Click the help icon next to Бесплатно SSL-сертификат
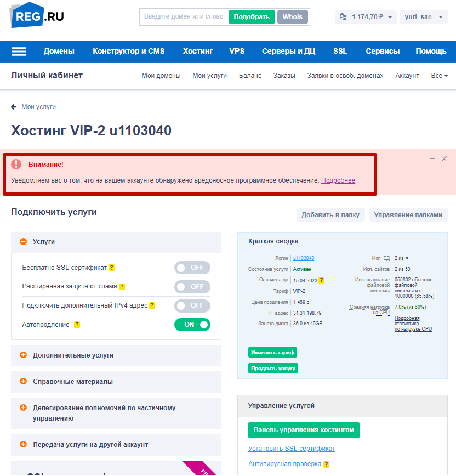 click(x=112, y=268)
